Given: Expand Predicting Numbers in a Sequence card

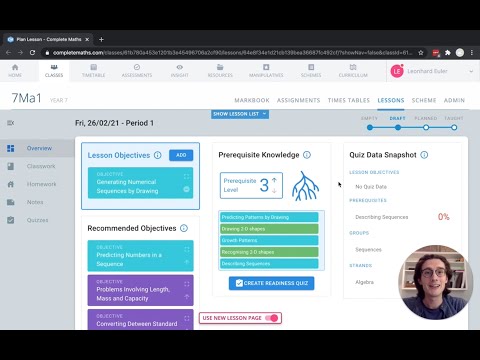Looking at the screenshot, I should coord(187,249).
